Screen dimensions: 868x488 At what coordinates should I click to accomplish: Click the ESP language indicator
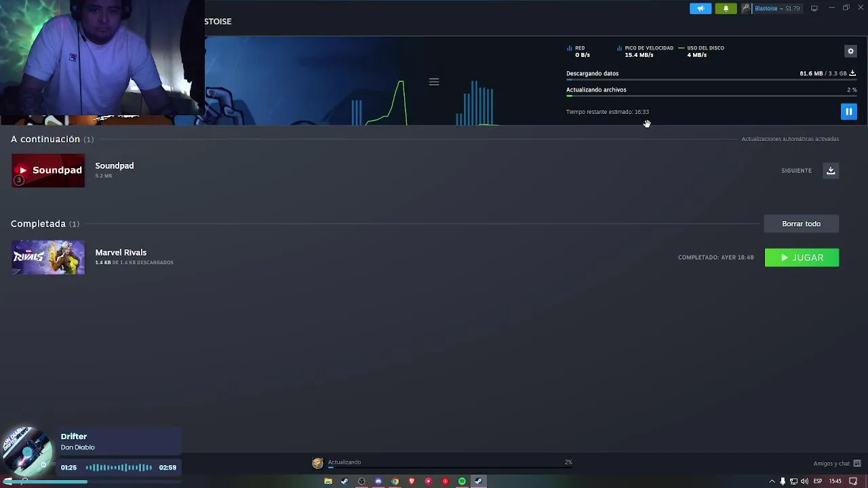[818, 481]
